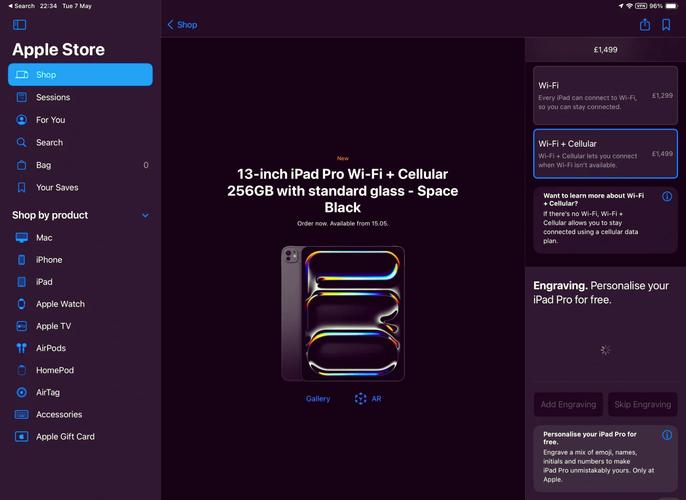Select the Wi-Fi only option
The width and height of the screenshot is (686, 500).
click(605, 95)
